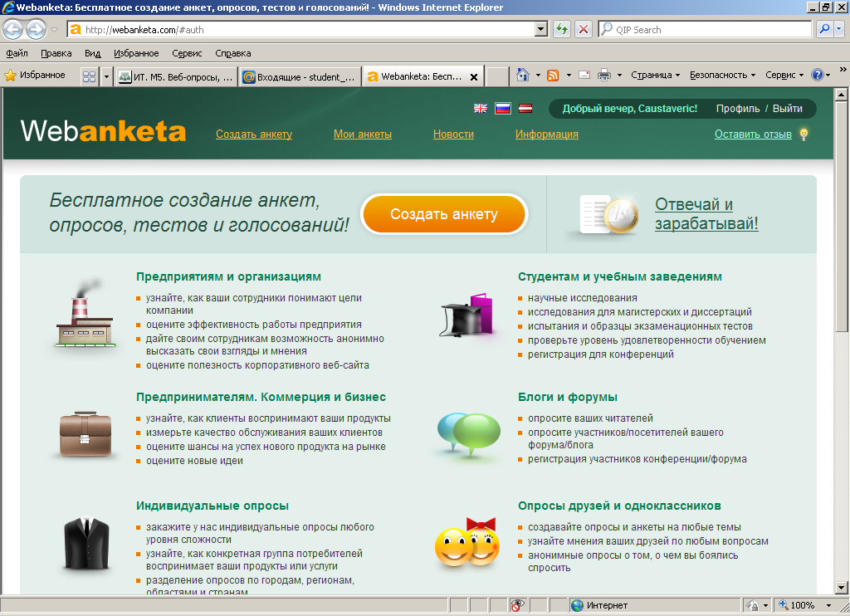Open the Справка menu
Viewport: 850px width, 616px height.
click(x=233, y=53)
